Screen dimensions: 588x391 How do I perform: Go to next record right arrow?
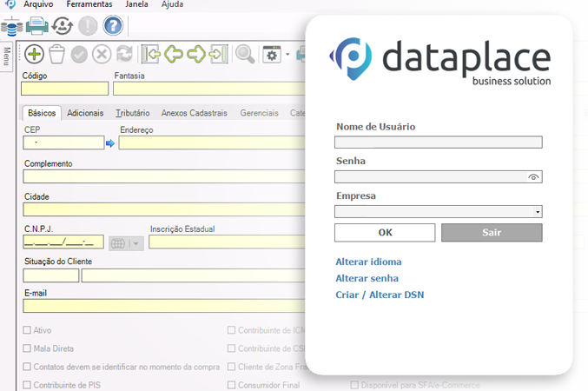(196, 55)
